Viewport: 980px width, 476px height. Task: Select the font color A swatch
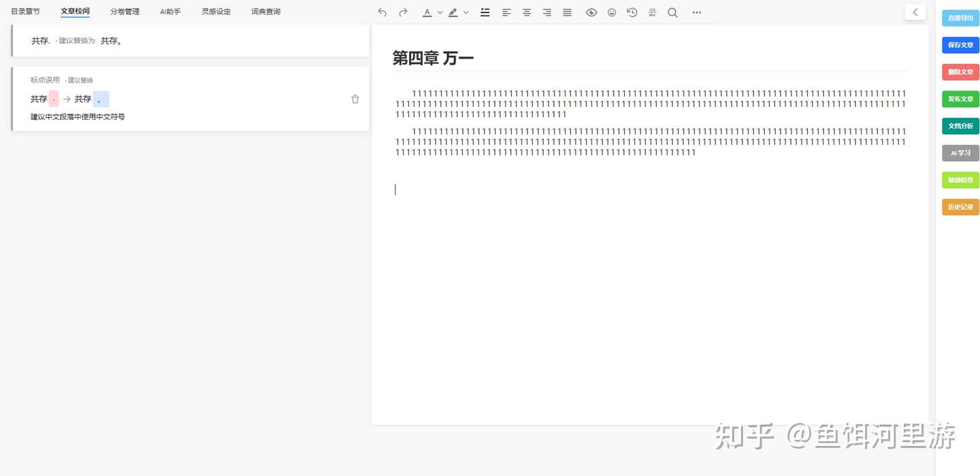(x=427, y=12)
